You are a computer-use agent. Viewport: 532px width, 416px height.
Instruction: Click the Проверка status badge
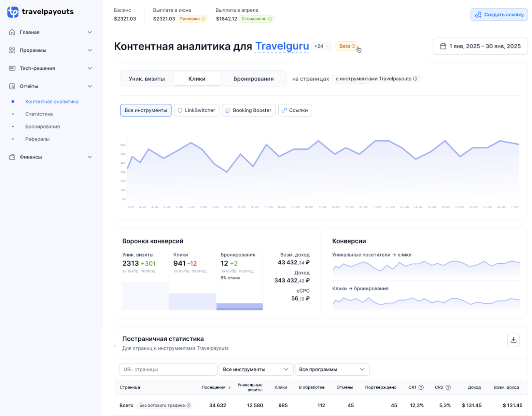192,19
